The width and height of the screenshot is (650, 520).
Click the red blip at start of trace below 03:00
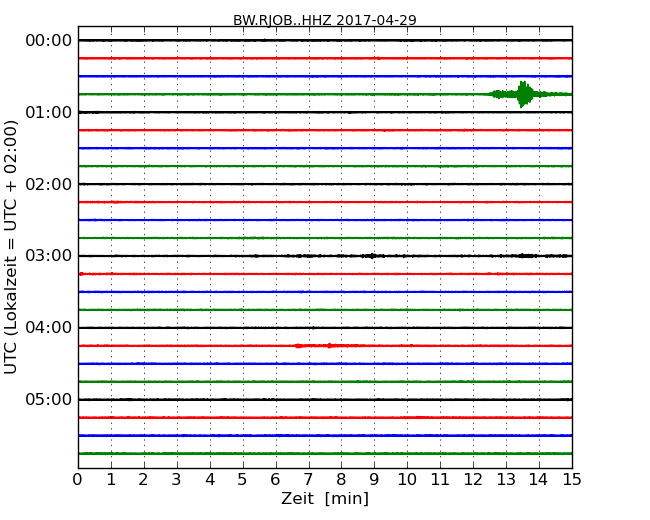(81, 274)
